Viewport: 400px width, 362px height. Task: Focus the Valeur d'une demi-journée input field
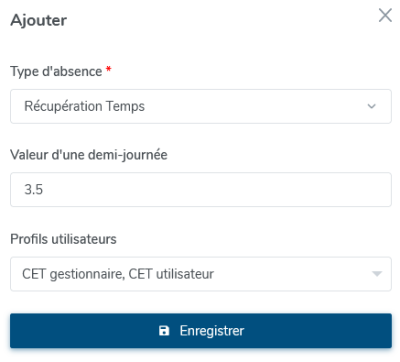pos(201,190)
